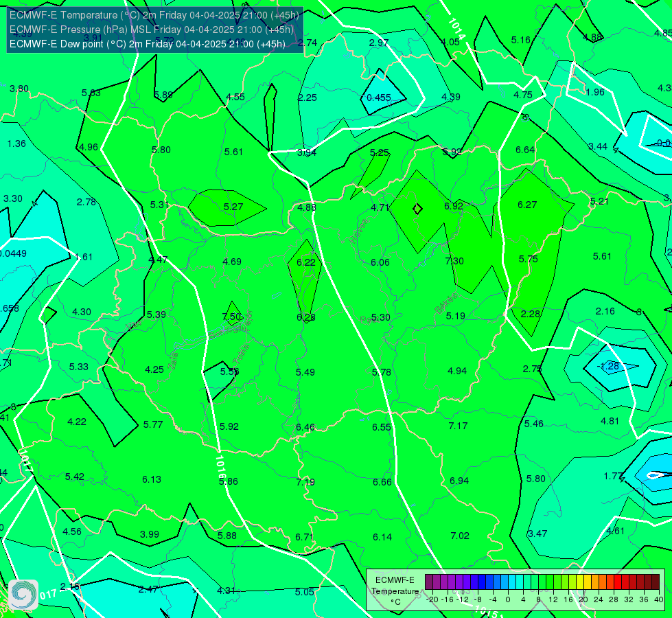Click the -1.28 cold spot value
The width and height of the screenshot is (672, 618).
[x=609, y=366]
